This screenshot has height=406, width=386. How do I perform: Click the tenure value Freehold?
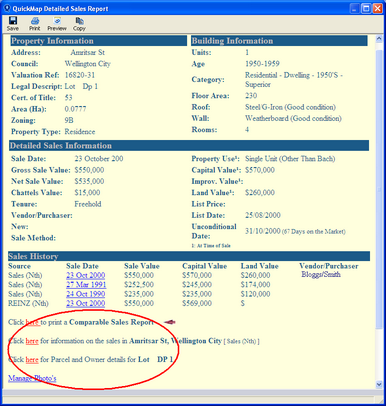[88, 204]
